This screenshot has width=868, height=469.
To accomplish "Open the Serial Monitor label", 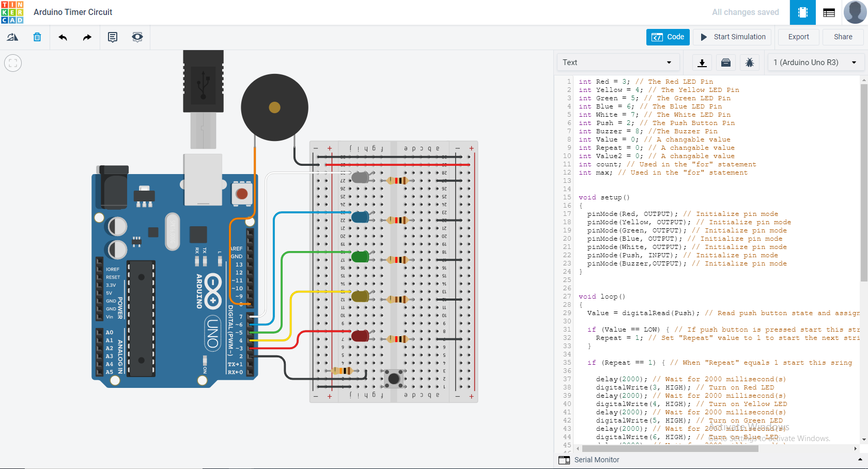I will (x=597, y=460).
